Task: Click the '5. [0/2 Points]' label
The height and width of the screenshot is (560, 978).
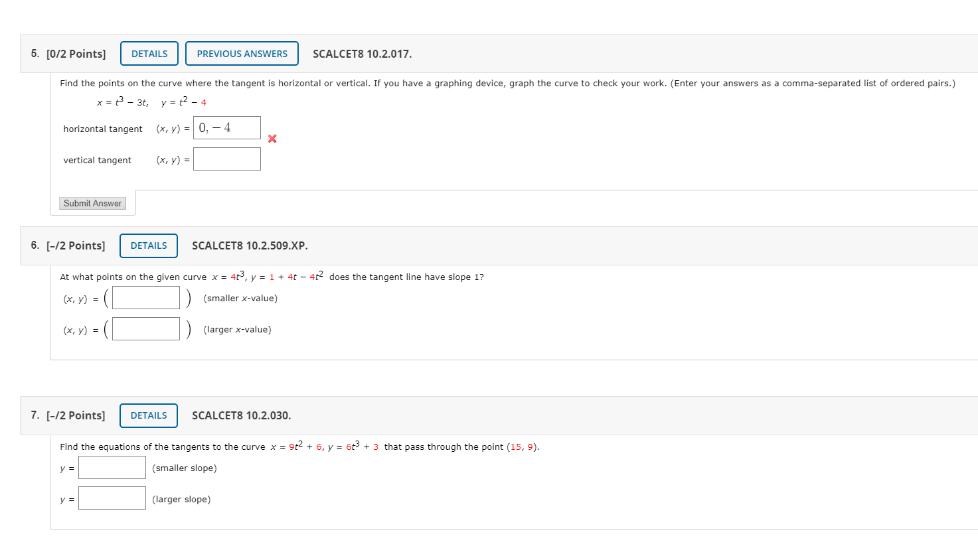Action: 68,54
